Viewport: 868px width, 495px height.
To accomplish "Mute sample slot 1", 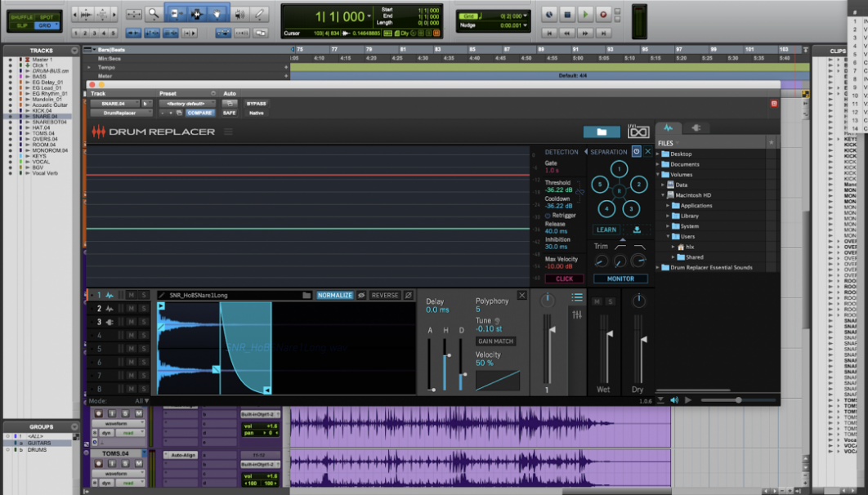I will click(132, 296).
